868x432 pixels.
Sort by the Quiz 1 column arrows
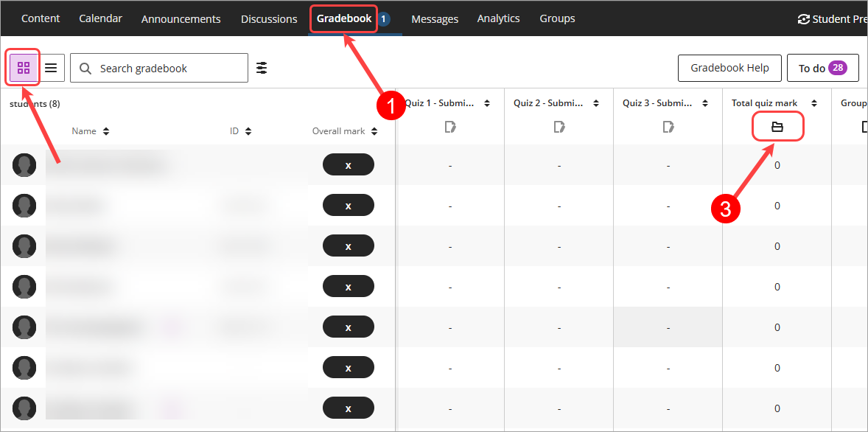(487, 103)
